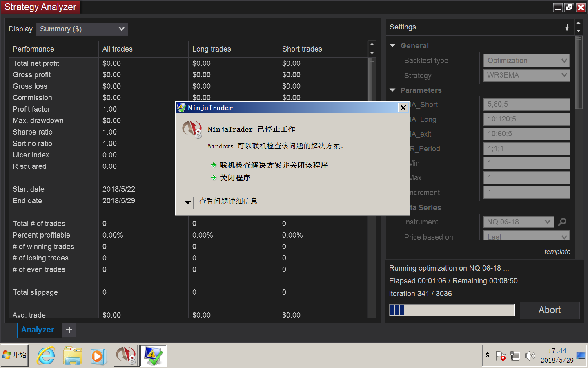Open the volume speaker tray icon
The width and height of the screenshot is (588, 368).
pyautogui.click(x=530, y=356)
